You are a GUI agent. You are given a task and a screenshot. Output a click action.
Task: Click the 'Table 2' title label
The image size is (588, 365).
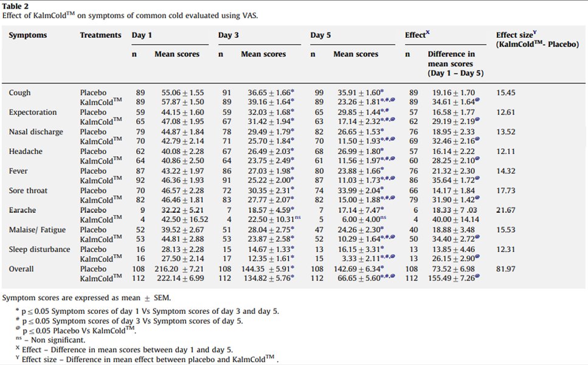(15, 6)
